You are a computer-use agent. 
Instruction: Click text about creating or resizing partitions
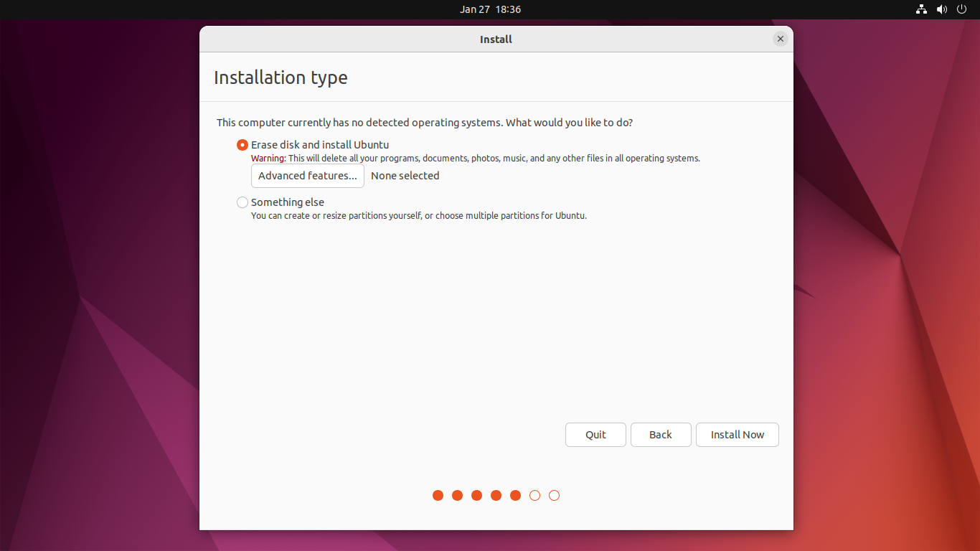(x=419, y=216)
